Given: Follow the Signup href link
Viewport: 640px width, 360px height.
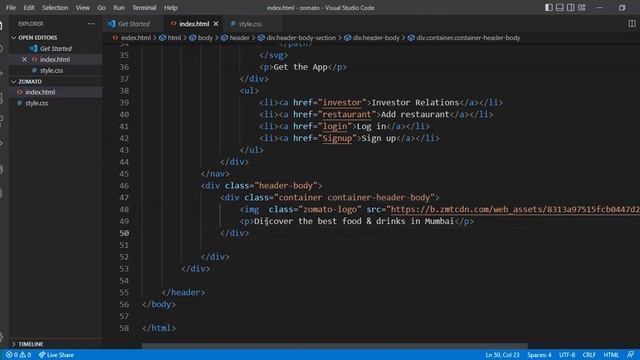Looking at the screenshot, I should 337,138.
